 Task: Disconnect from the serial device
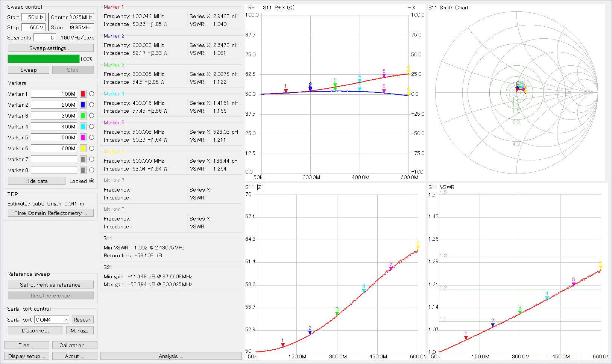click(x=35, y=331)
